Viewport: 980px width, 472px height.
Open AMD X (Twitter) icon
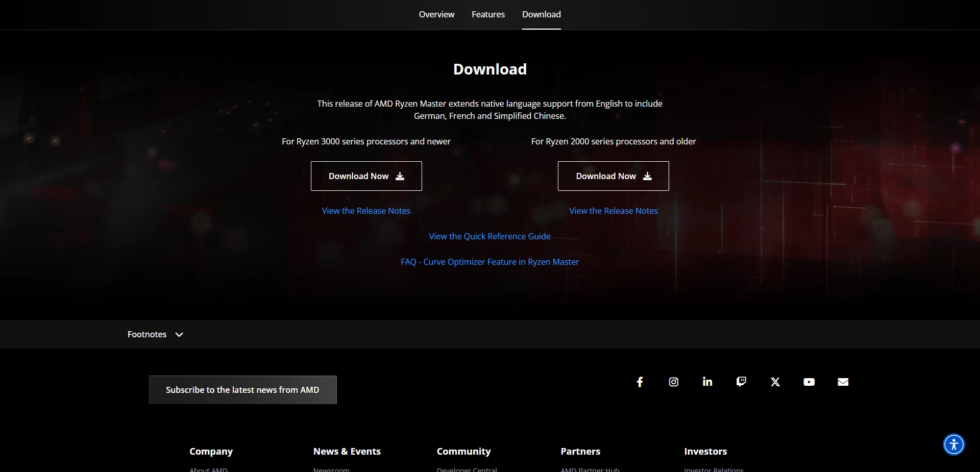(x=775, y=382)
